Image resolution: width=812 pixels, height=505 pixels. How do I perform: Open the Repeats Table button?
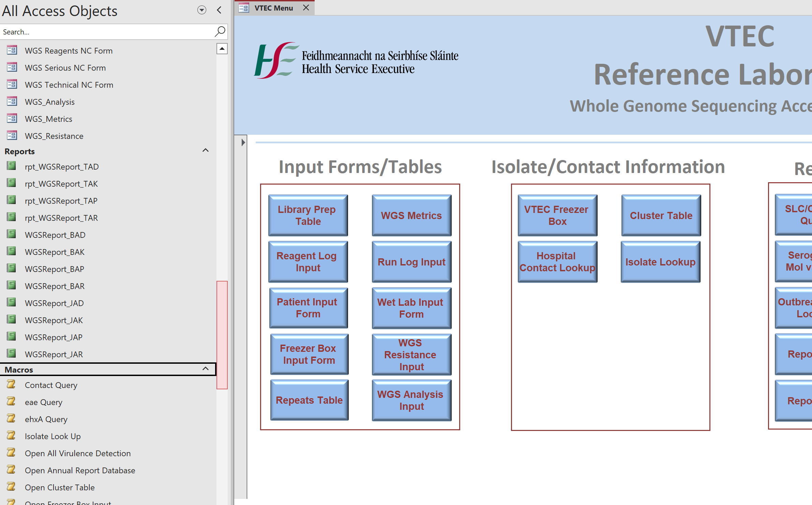[309, 400]
